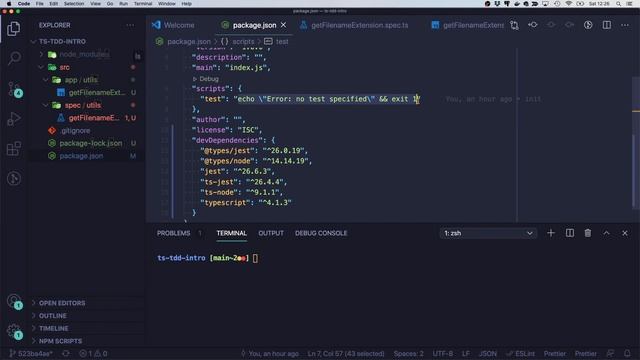The image size is (640, 360).
Task: Open the Accounts icon in activity bar
Action: coord(14,302)
